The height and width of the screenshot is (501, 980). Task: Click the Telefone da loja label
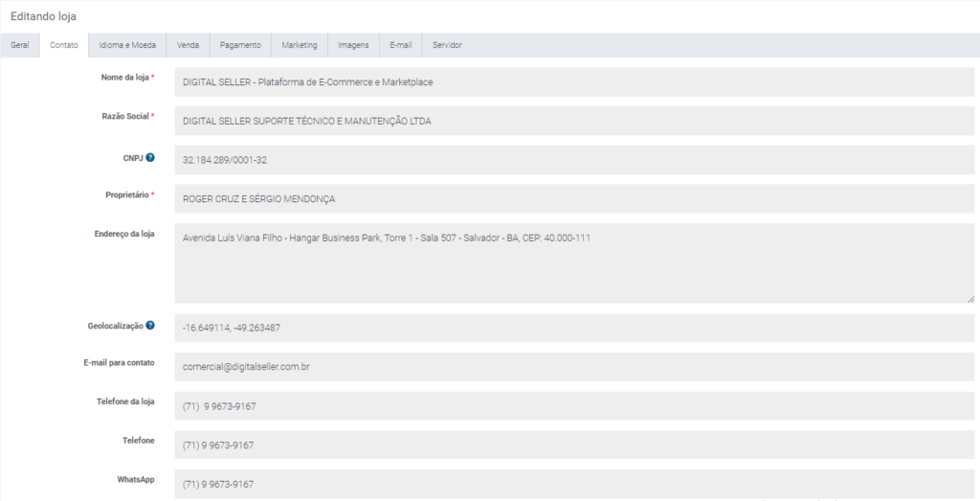[x=125, y=401]
